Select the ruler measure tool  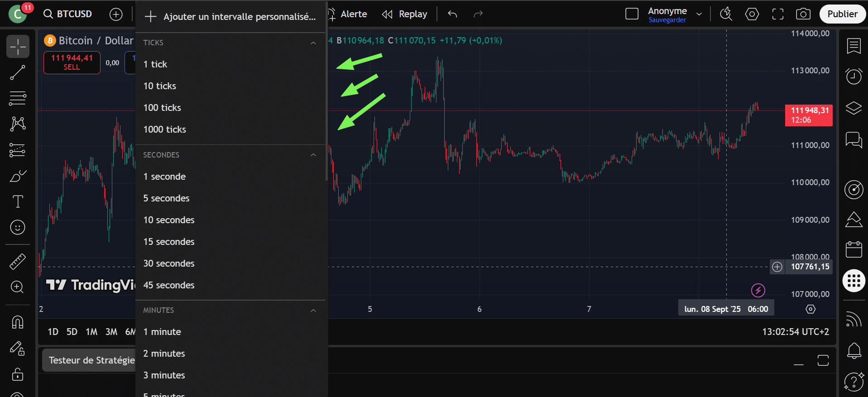(x=18, y=262)
